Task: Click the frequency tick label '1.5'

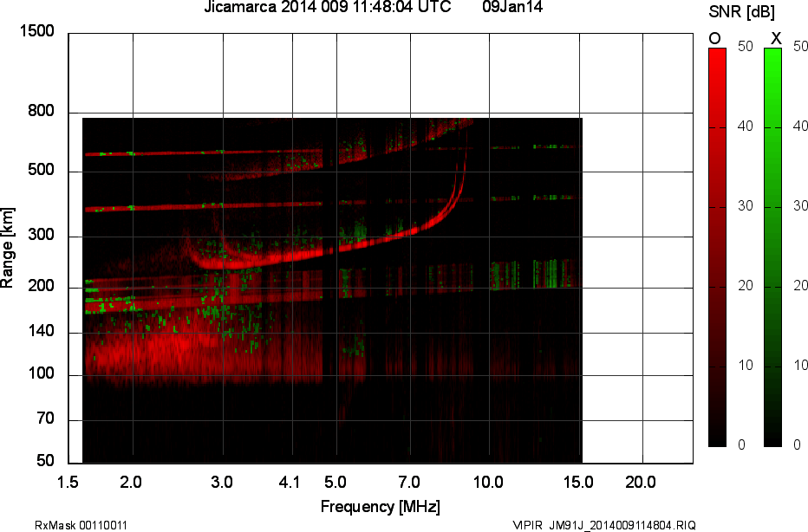Action: click(68, 483)
